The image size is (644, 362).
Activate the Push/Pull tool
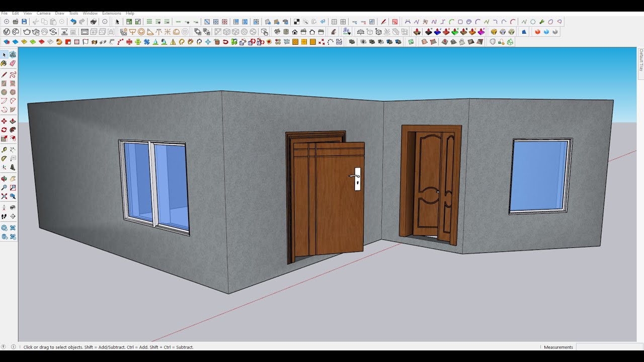click(13, 121)
